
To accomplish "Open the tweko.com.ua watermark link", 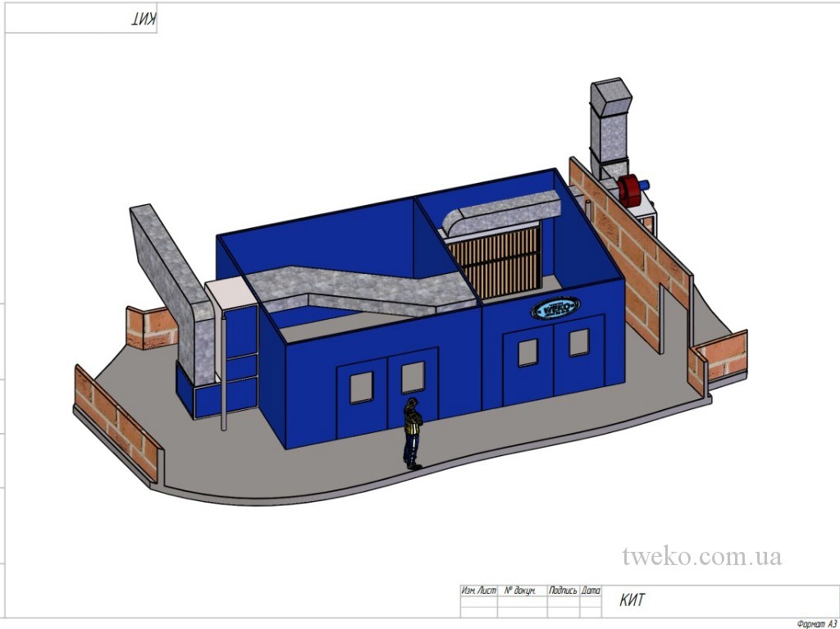I will [x=701, y=557].
